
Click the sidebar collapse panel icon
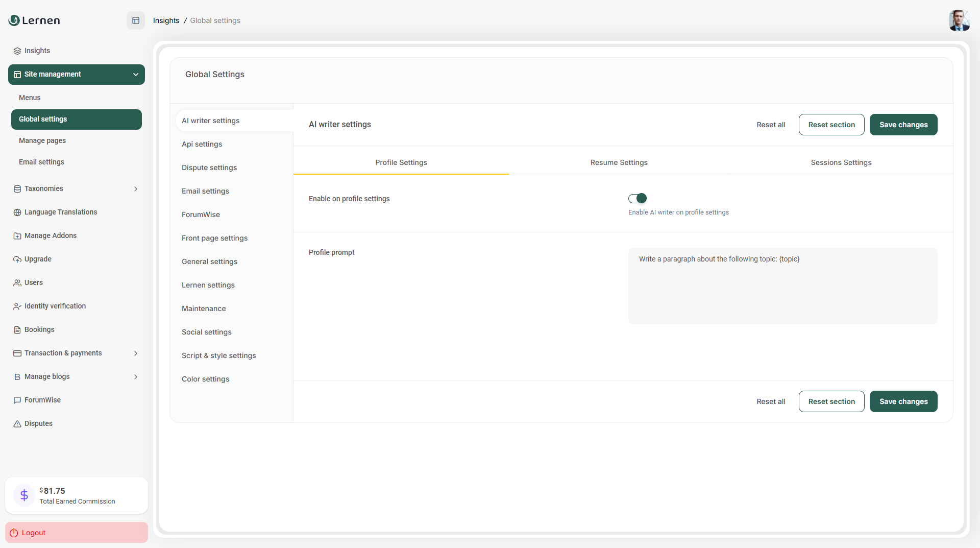click(x=136, y=20)
